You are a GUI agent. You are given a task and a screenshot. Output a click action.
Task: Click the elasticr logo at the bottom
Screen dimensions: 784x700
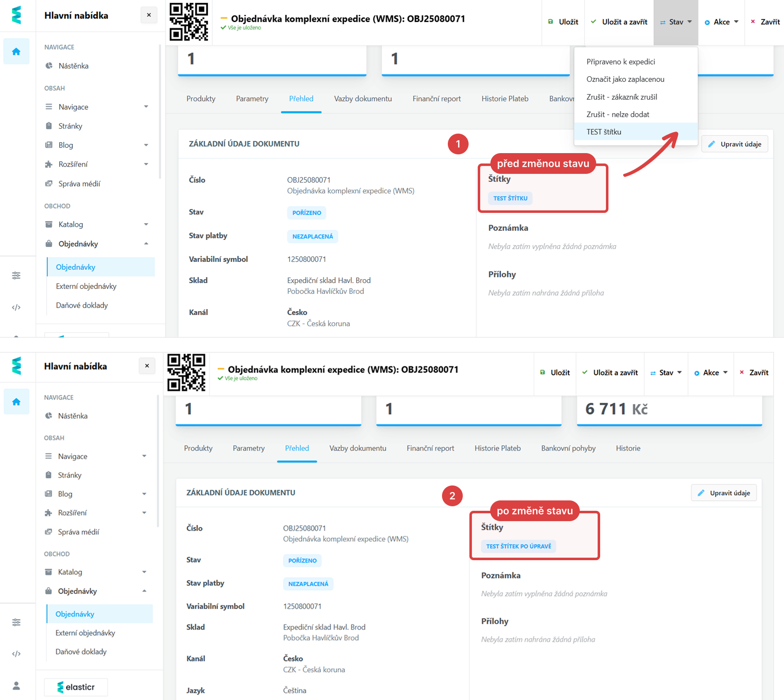tap(76, 687)
